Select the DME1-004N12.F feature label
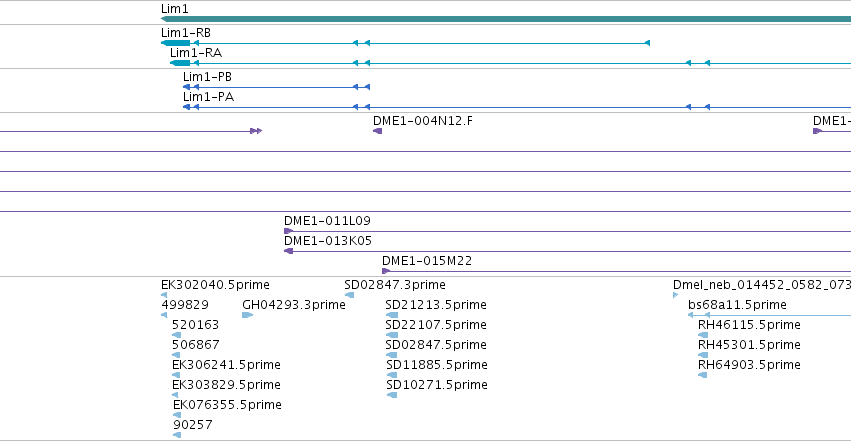This screenshot has width=851, height=441. (422, 120)
